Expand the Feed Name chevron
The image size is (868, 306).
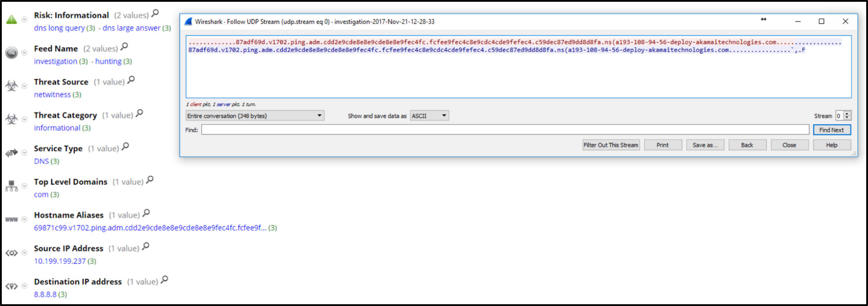(x=24, y=53)
